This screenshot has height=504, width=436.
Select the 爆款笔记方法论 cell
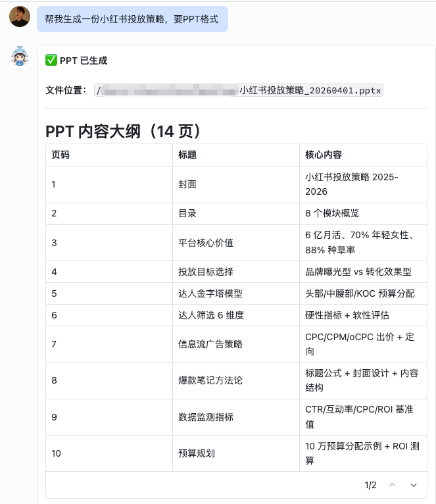click(x=210, y=380)
